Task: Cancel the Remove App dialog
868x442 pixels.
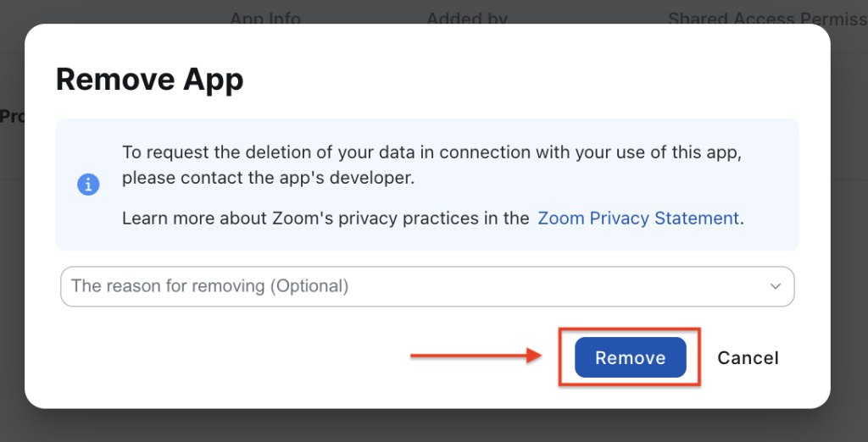Action: coord(748,357)
